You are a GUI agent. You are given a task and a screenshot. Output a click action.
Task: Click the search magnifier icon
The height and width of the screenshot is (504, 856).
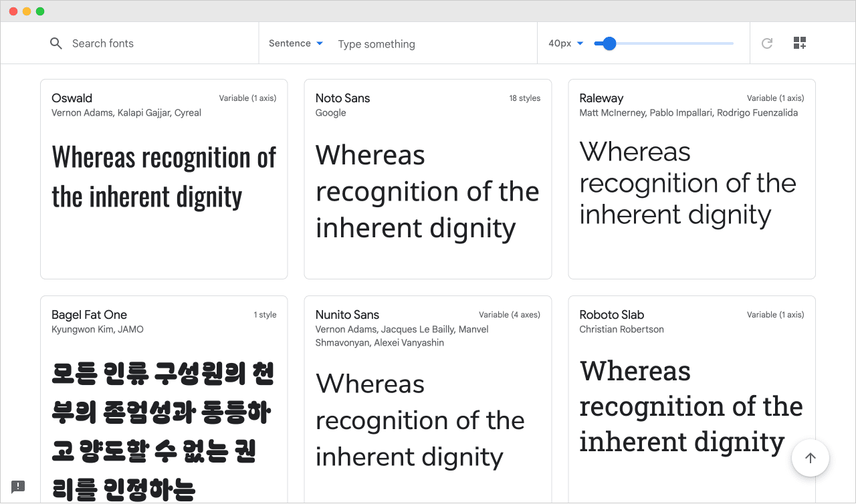tap(56, 43)
